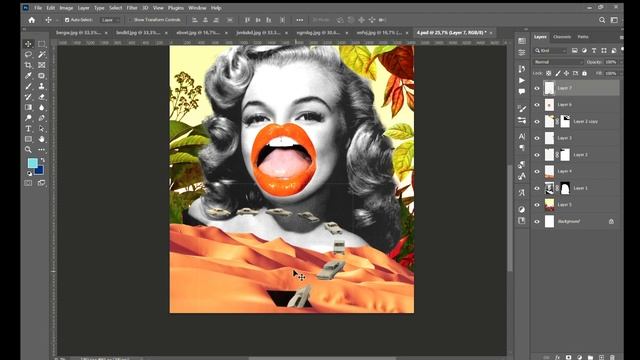Select the Eyedropper tool

point(28,76)
